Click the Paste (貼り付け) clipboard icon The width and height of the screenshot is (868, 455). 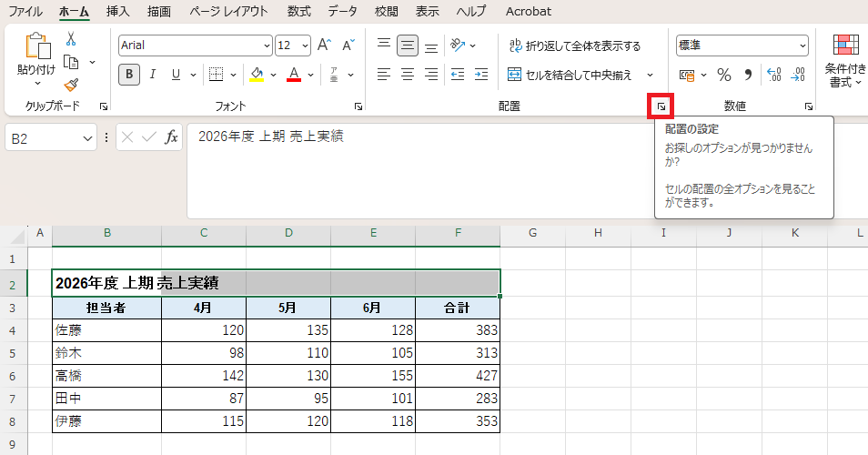(37, 45)
